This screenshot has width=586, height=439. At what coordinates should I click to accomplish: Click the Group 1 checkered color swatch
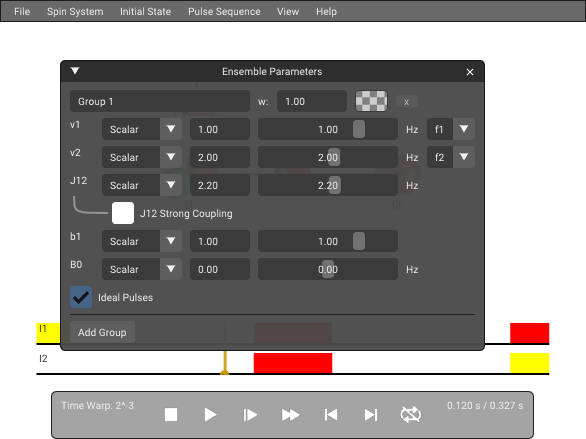click(x=371, y=101)
